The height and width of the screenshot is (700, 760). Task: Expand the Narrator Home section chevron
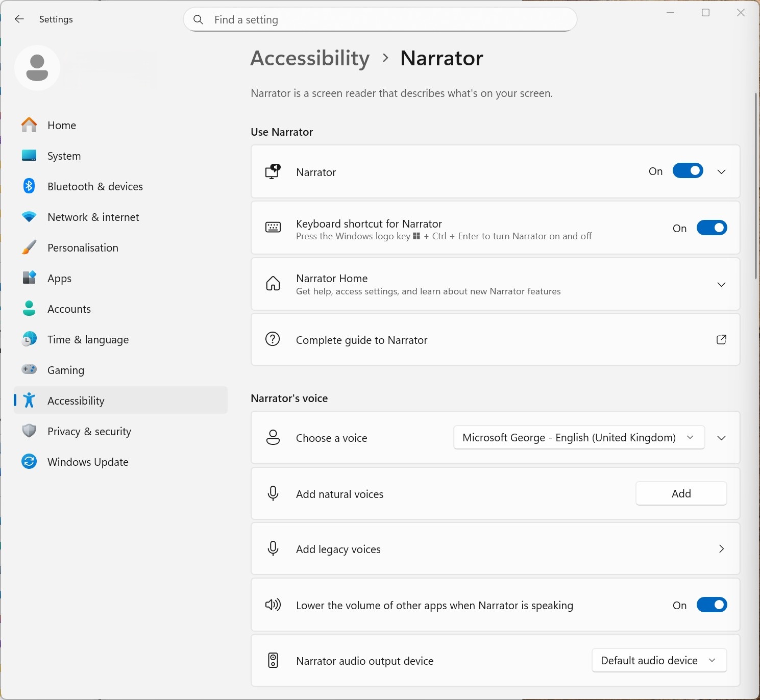[721, 284]
